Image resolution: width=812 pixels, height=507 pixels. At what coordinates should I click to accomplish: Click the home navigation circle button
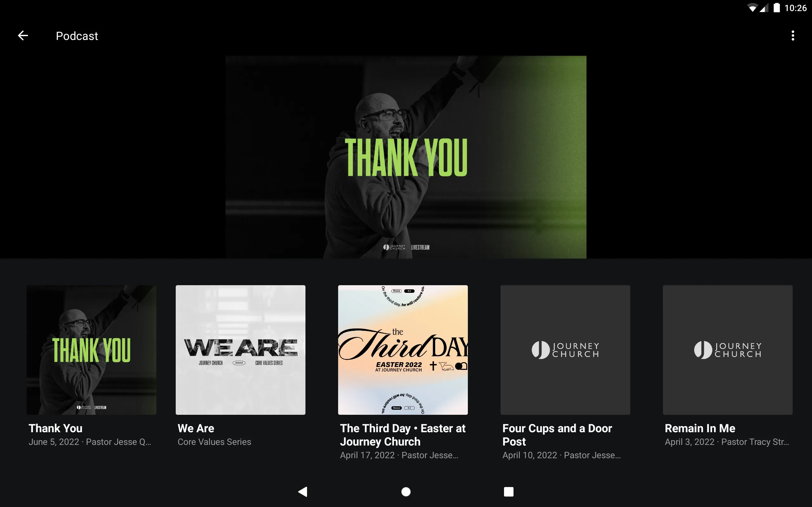[x=406, y=491]
